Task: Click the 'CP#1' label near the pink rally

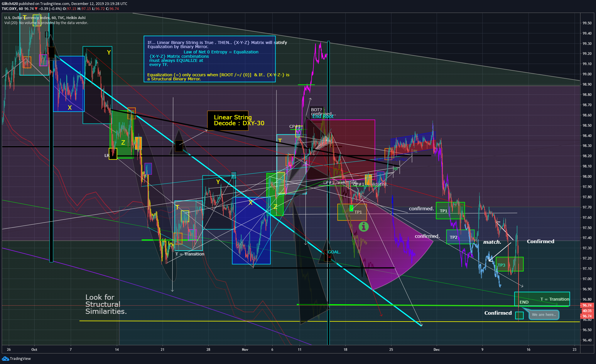Action: [x=295, y=126]
